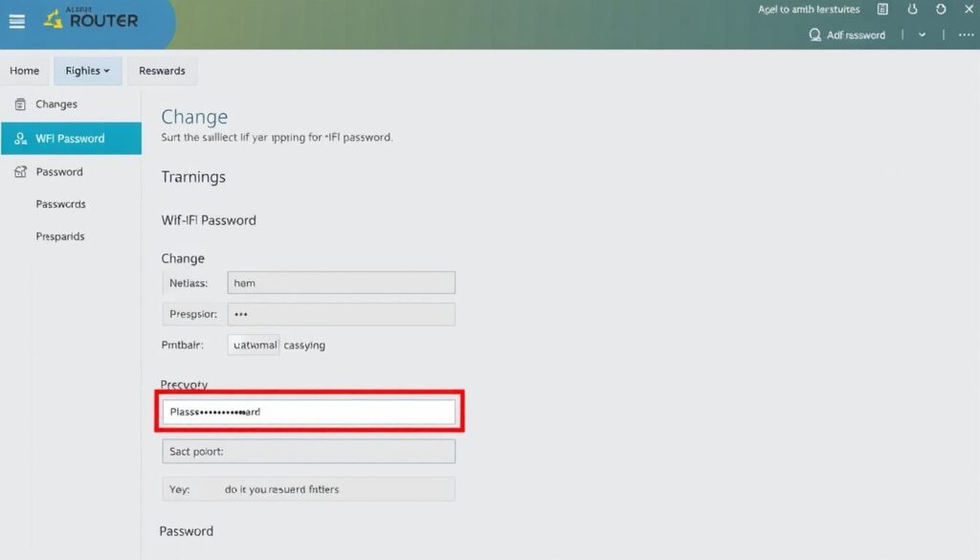Click the yellow Router logo icon
Image resolution: width=980 pixels, height=560 pixels.
point(52,18)
